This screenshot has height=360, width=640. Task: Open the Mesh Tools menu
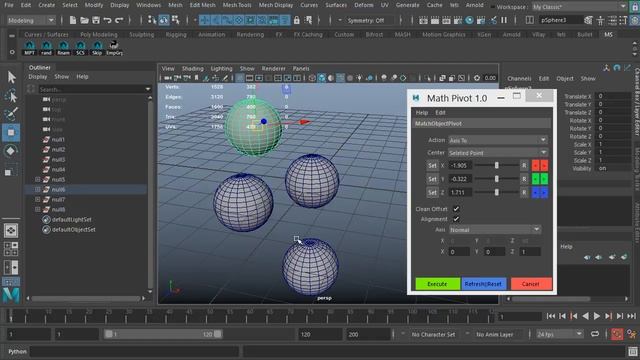(x=237, y=5)
